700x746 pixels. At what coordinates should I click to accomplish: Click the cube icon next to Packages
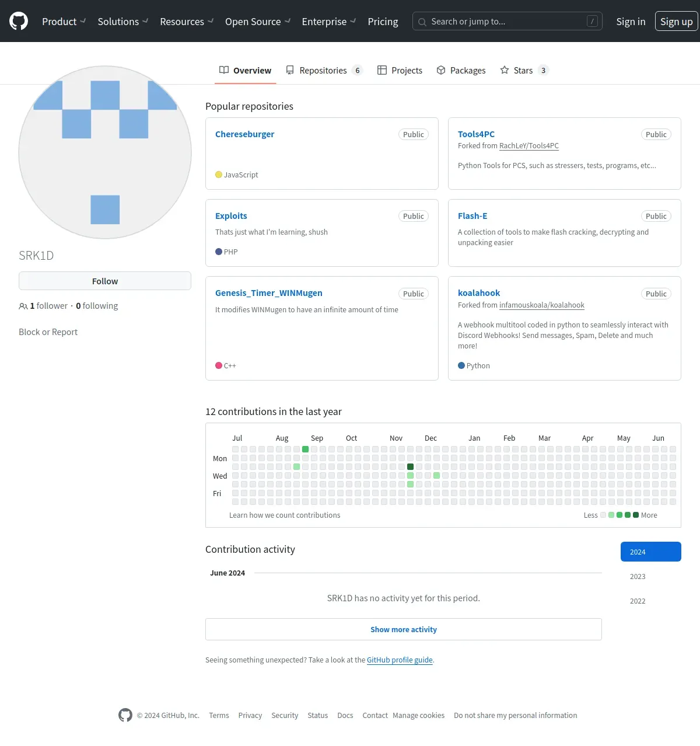click(x=441, y=70)
